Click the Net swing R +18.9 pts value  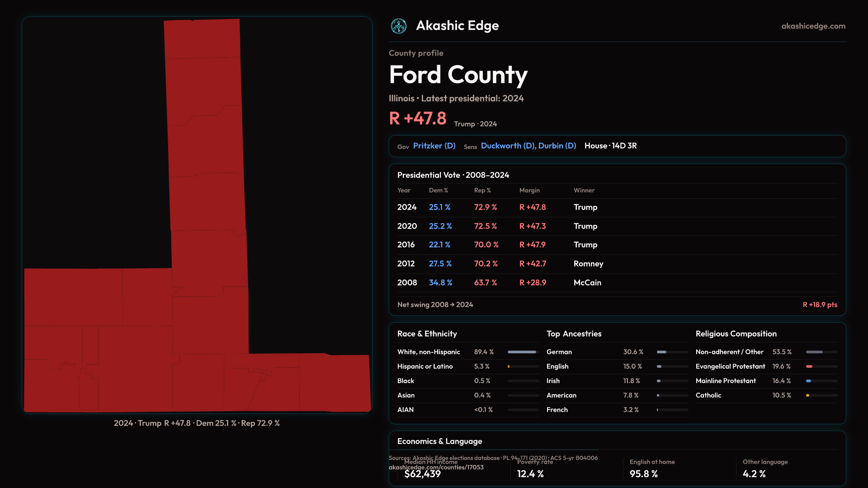(819, 305)
